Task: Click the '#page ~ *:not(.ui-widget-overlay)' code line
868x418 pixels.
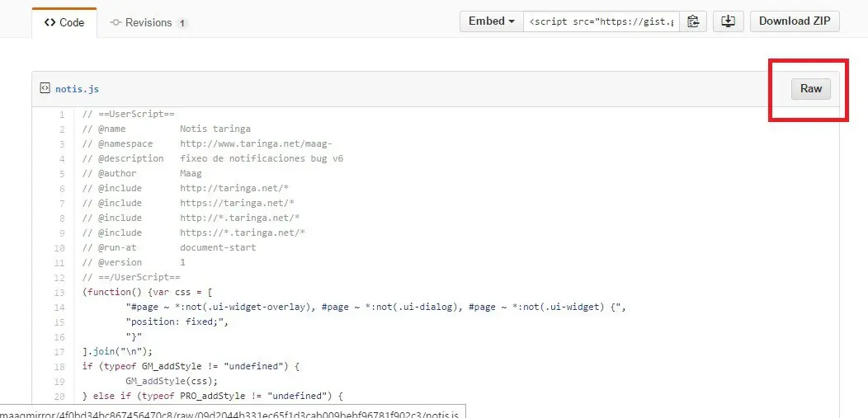Action: point(376,307)
